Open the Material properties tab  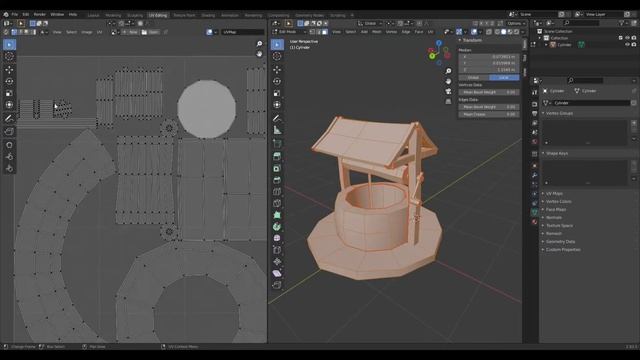point(534,222)
